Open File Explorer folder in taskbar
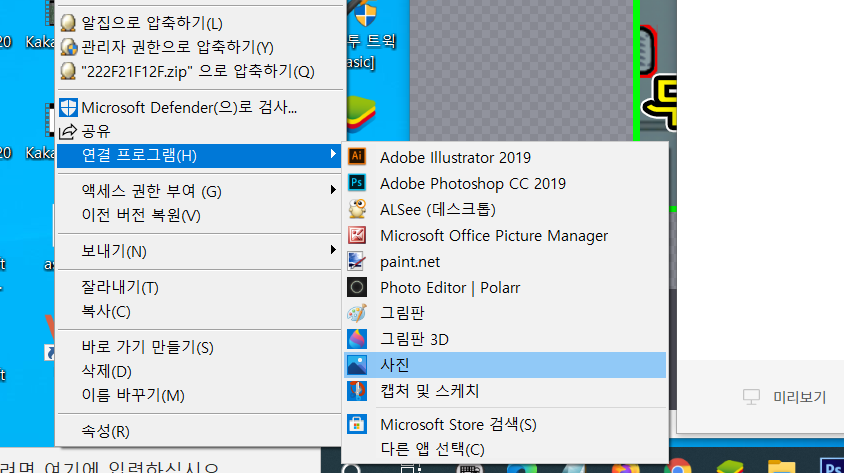Viewport: 844px width, 473px height. click(x=781, y=467)
